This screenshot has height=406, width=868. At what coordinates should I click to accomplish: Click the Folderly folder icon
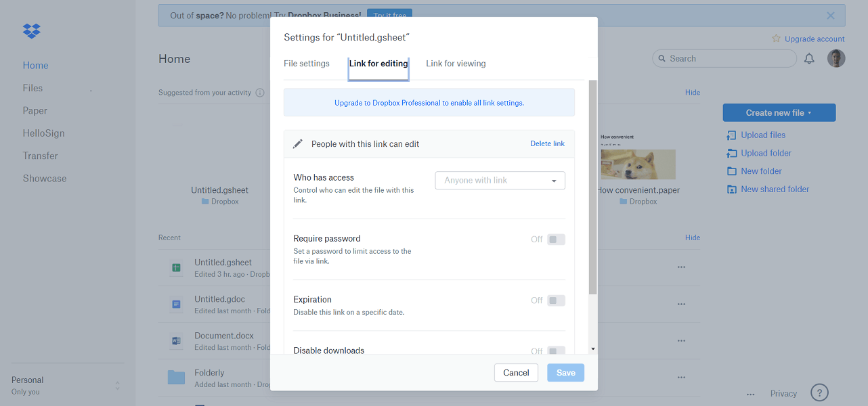pos(176,378)
